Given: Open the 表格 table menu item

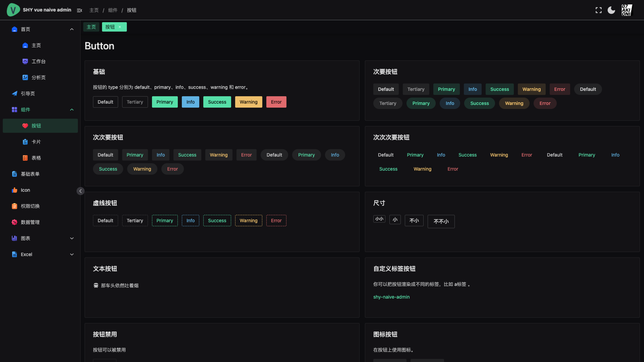Looking at the screenshot, I should point(36,158).
